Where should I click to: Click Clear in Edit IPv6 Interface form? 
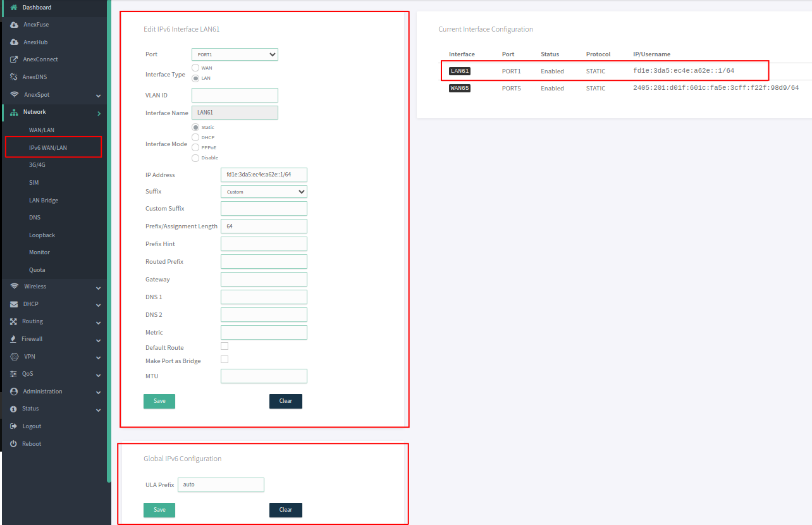tap(285, 401)
